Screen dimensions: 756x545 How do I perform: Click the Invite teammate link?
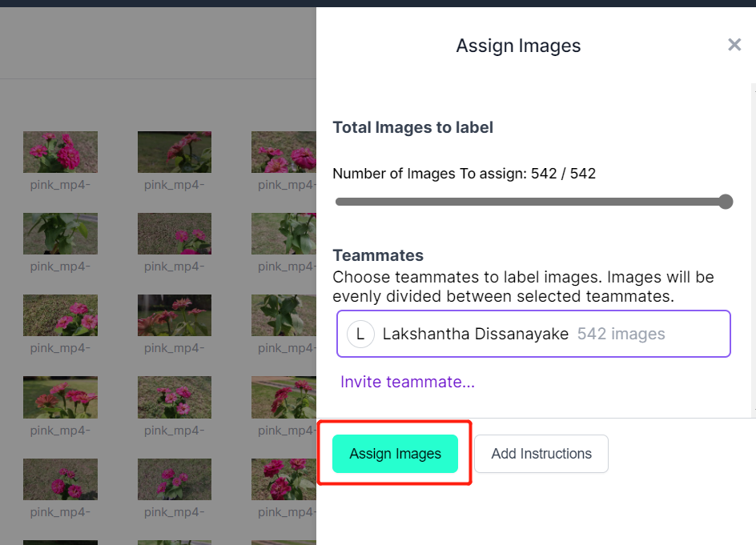pos(408,382)
